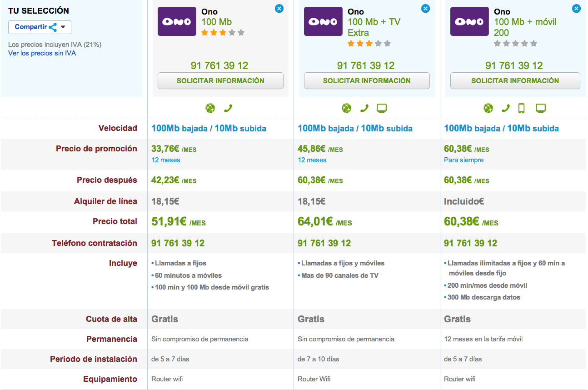The image size is (588, 390).
Task: Select the 'Velocidad' row label
Action: coord(118,128)
